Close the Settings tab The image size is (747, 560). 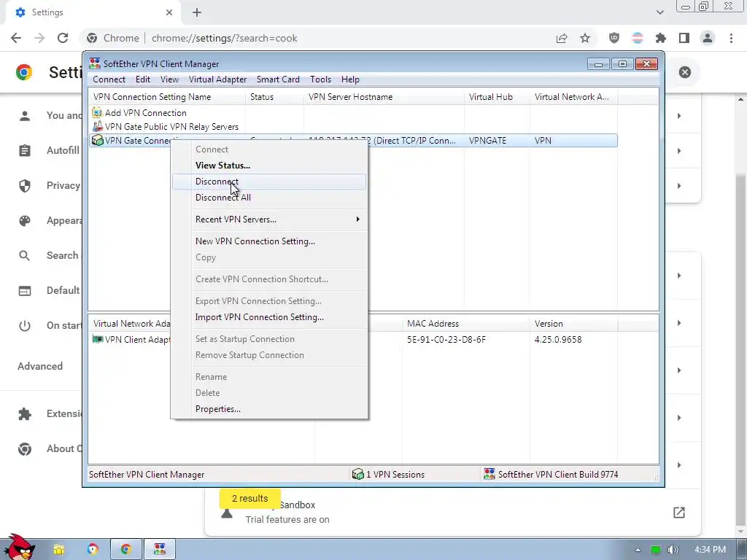click(x=169, y=12)
